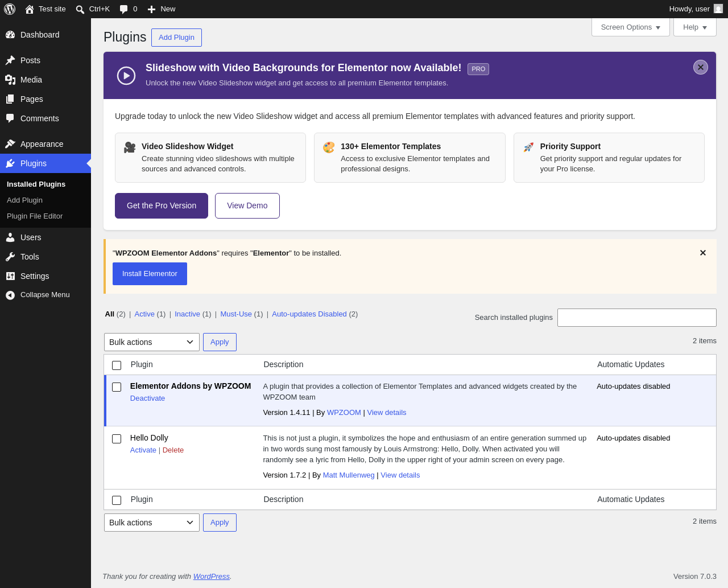
Task: Click Get the Pro Version button
Action: click(x=162, y=205)
